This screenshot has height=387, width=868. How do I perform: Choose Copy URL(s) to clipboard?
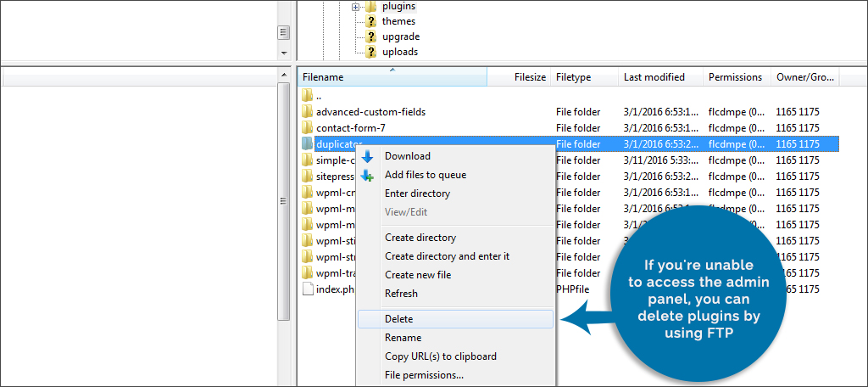point(455,356)
